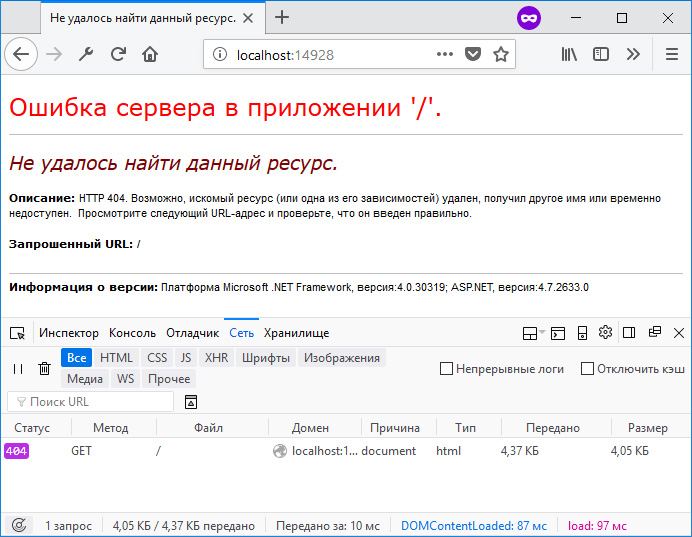The height and width of the screenshot is (537, 692).
Task: Reload the current page
Action: coord(118,54)
